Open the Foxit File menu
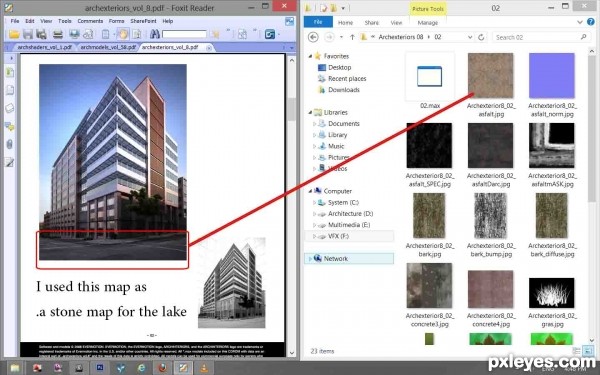The height and width of the screenshot is (375, 600). pyautogui.click(x=15, y=21)
